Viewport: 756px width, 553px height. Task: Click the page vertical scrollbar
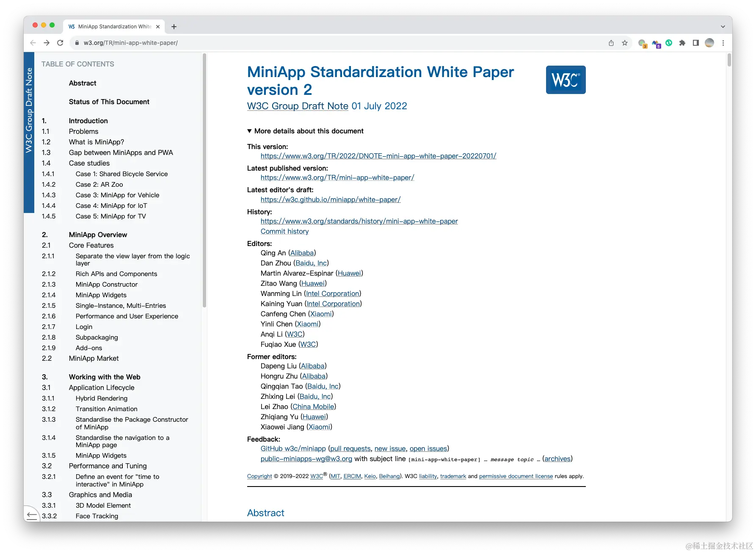click(x=729, y=60)
